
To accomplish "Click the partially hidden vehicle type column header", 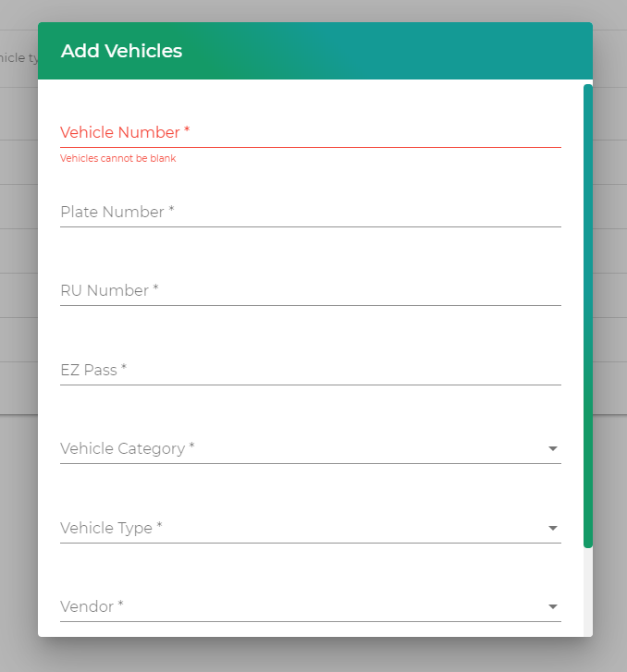I will point(18,58).
